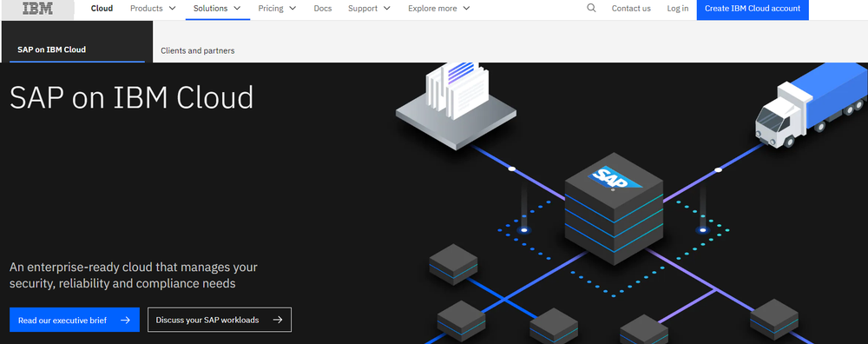Click arrow icon in Discuss your SAP workloads

click(x=278, y=320)
